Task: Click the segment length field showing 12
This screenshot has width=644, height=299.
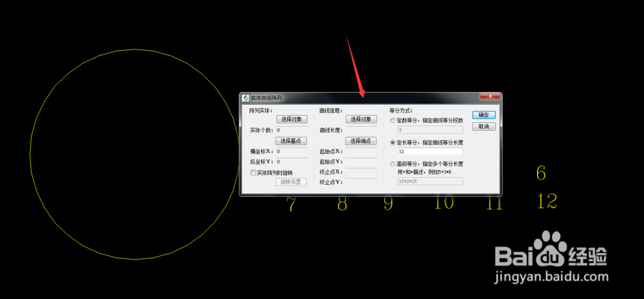Action: (430, 151)
